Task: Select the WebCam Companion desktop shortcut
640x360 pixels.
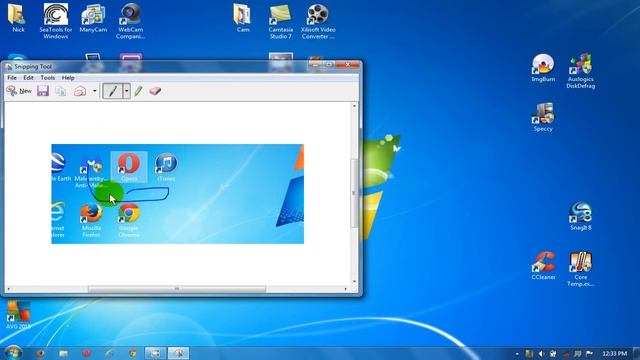Action: tap(131, 21)
